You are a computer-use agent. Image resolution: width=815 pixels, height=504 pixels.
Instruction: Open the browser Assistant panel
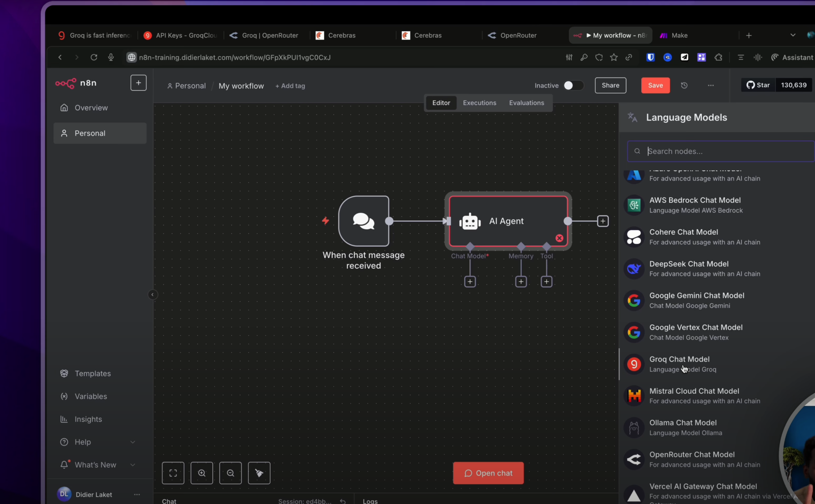pos(792,57)
